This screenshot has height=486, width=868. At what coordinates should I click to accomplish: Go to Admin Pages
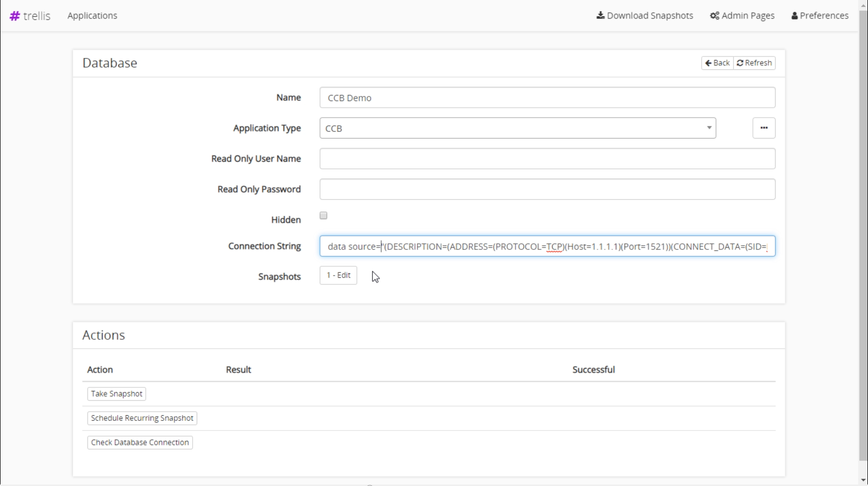pyautogui.click(x=742, y=15)
